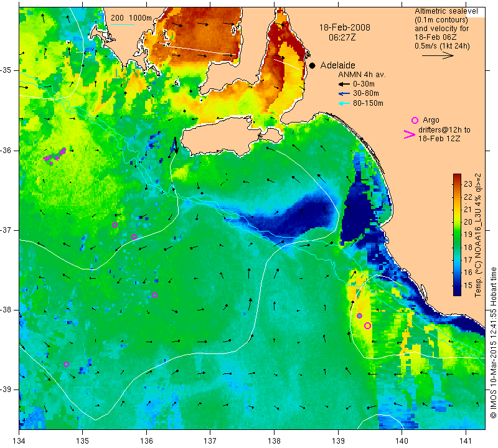Image resolution: width=498 pixels, height=448 pixels.
Task: Click the black 0-30m legend arrow
Action: pyautogui.click(x=344, y=84)
